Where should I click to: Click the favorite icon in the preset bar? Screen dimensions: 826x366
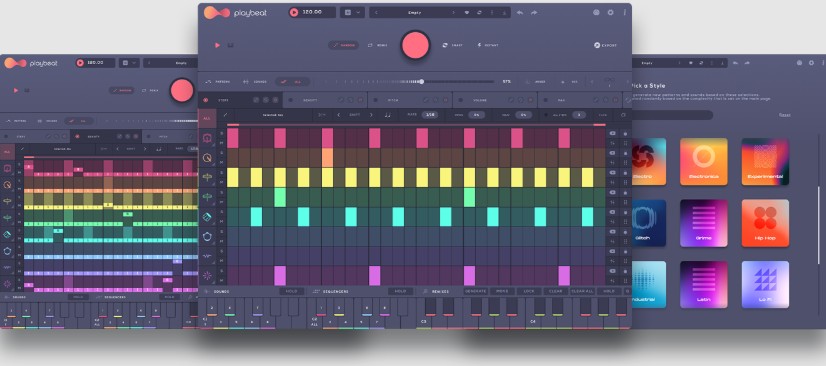(x=467, y=12)
